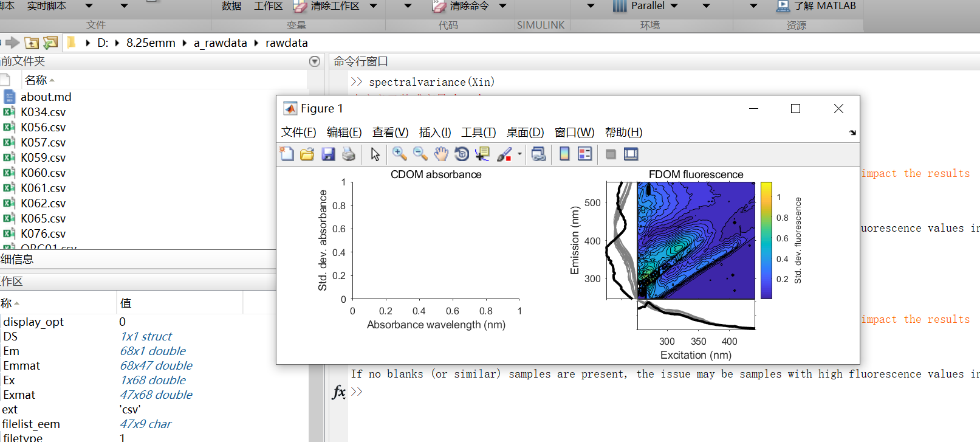This screenshot has width=980, height=442.
Task: Click the 工作区 ribbon button
Action: click(268, 6)
